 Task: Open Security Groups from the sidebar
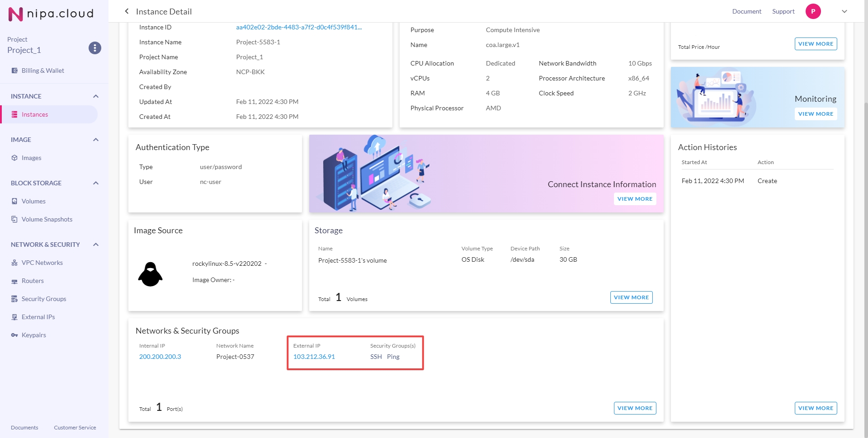(44, 299)
